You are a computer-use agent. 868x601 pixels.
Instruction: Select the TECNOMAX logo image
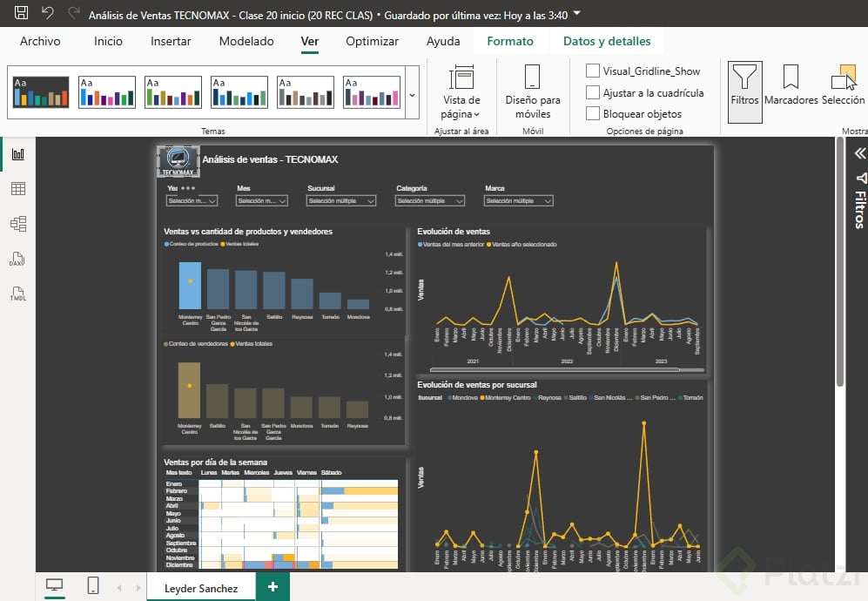[178, 161]
